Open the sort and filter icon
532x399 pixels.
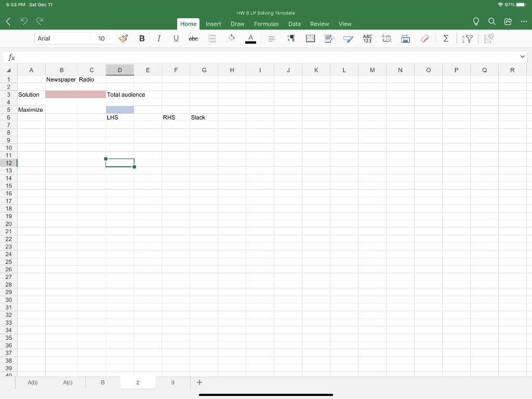pyautogui.click(x=467, y=38)
